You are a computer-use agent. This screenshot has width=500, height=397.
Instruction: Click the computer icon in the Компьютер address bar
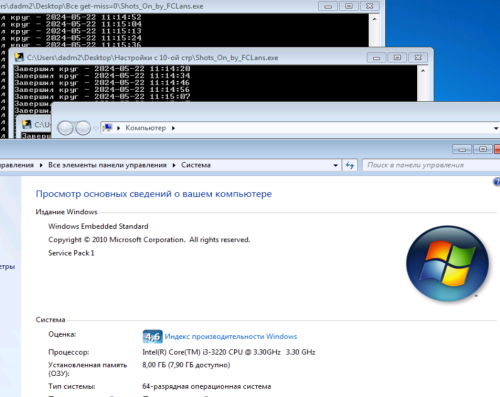(x=107, y=128)
